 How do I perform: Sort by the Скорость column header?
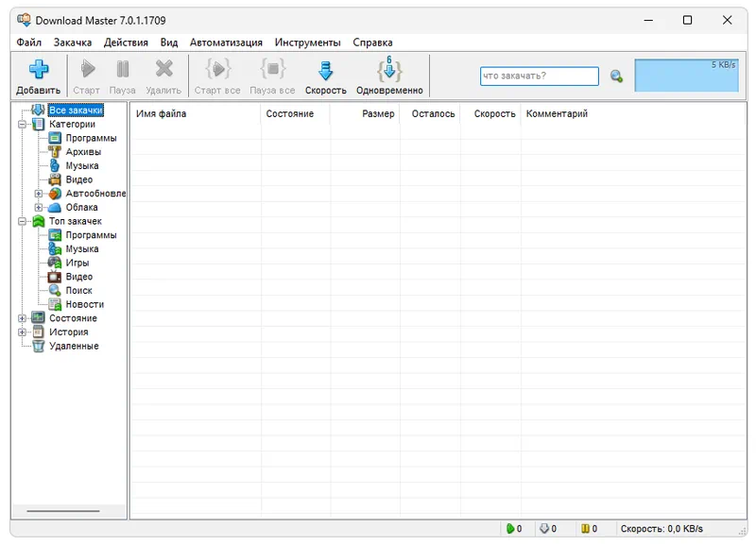[490, 114]
